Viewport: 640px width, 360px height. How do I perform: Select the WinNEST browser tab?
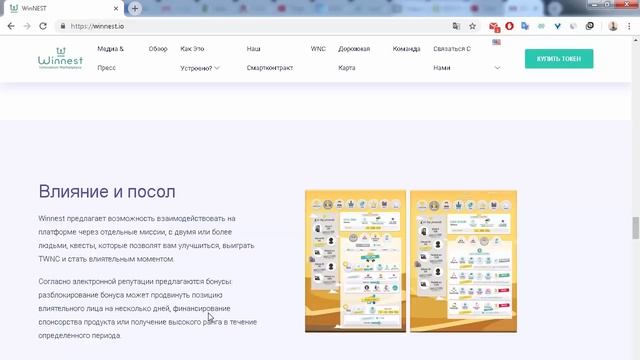(63, 8)
